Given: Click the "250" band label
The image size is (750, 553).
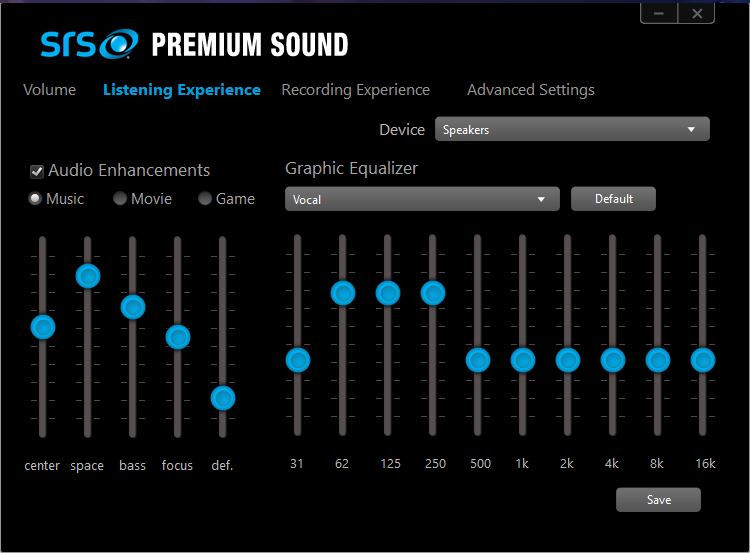Looking at the screenshot, I should point(435,464).
